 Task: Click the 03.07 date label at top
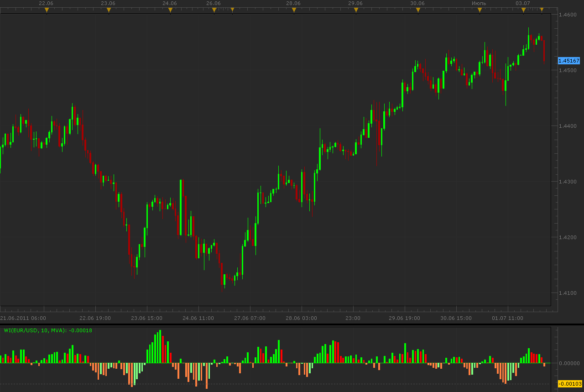(x=523, y=3)
